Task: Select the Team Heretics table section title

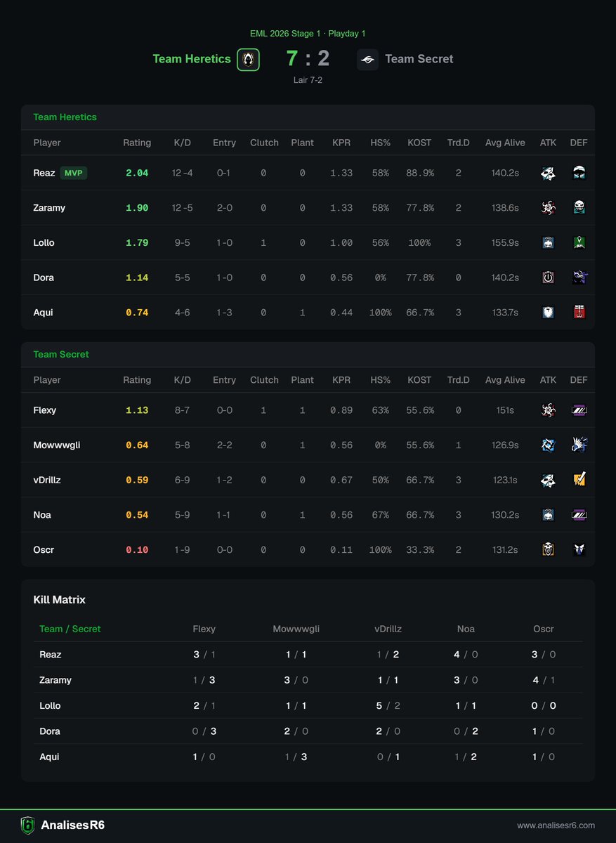Action: [65, 117]
